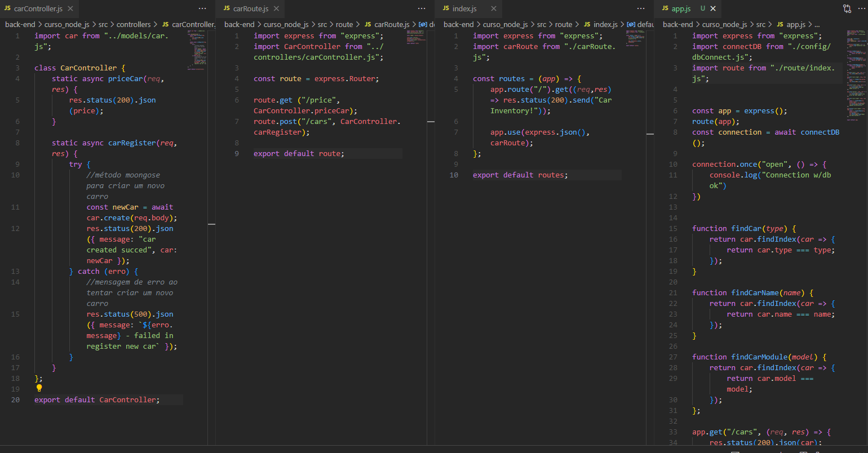Click the minimap of index.js editor
This screenshot has width=868, height=453.
click(636, 38)
